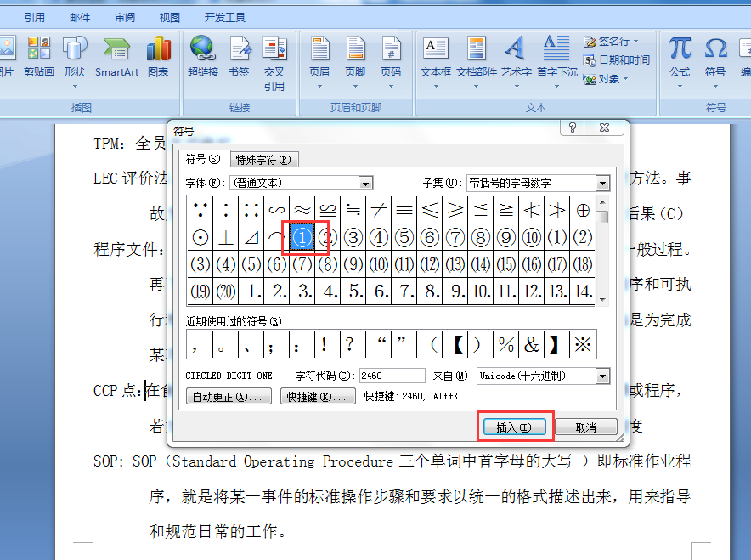Expand the signature line dropdown arrow
This screenshot has height=560, width=751.
click(636, 42)
